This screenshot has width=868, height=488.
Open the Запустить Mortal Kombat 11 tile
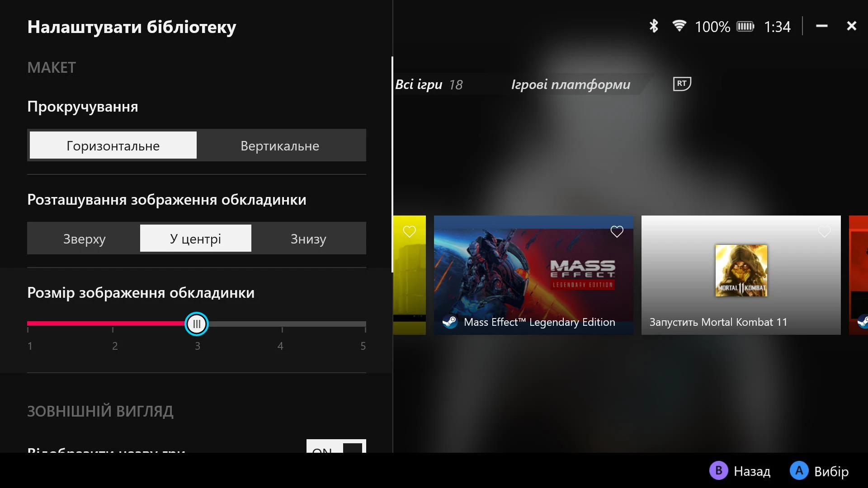741,275
